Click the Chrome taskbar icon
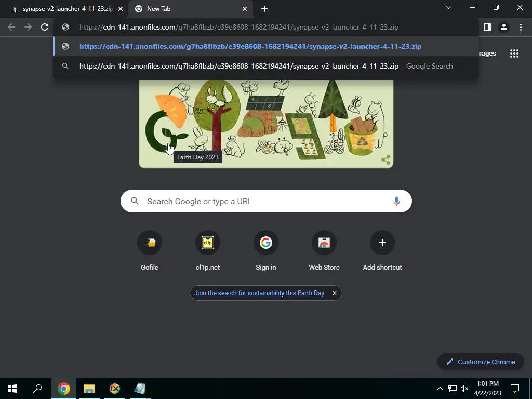 pos(64,389)
